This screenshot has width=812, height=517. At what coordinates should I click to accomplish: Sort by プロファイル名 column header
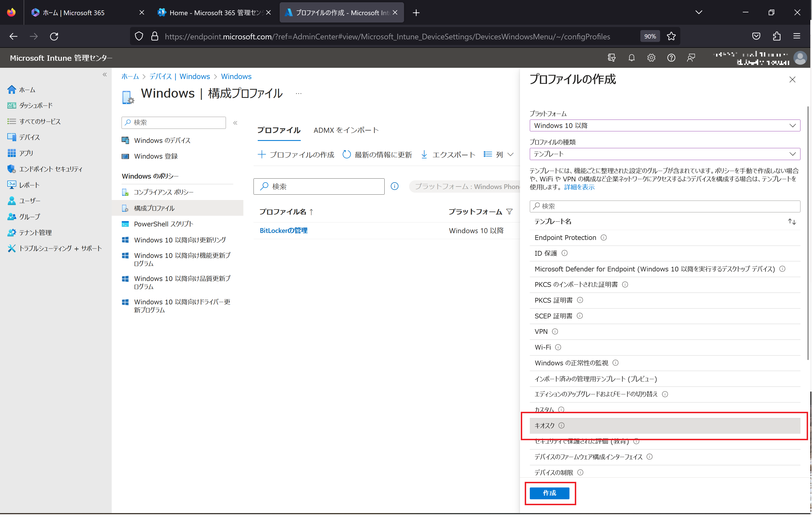tap(286, 212)
